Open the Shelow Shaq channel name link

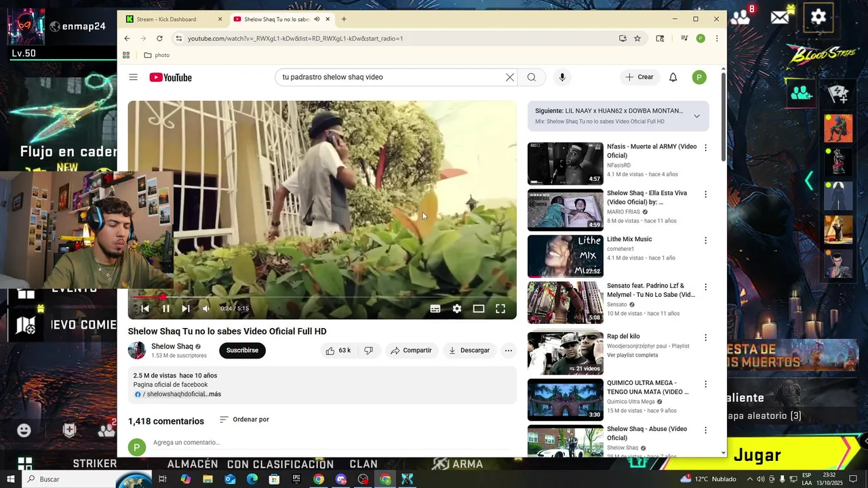click(172, 346)
